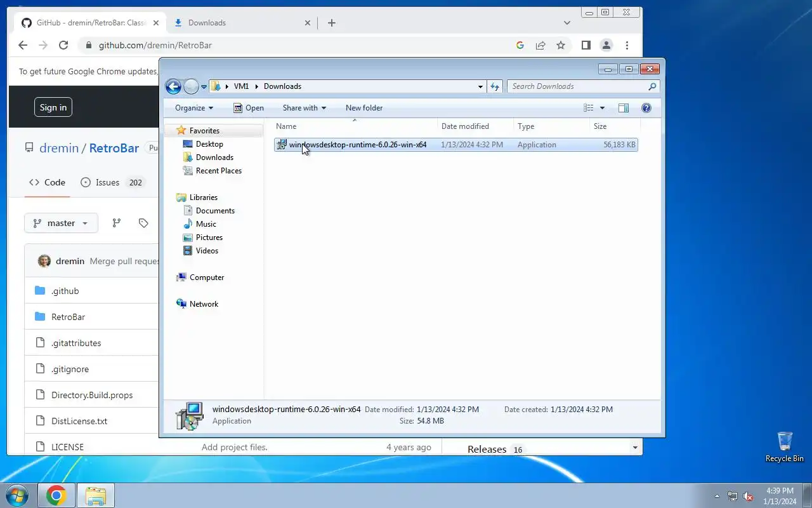
Task: Click the GitHub Sign in button
Action: tap(53, 107)
